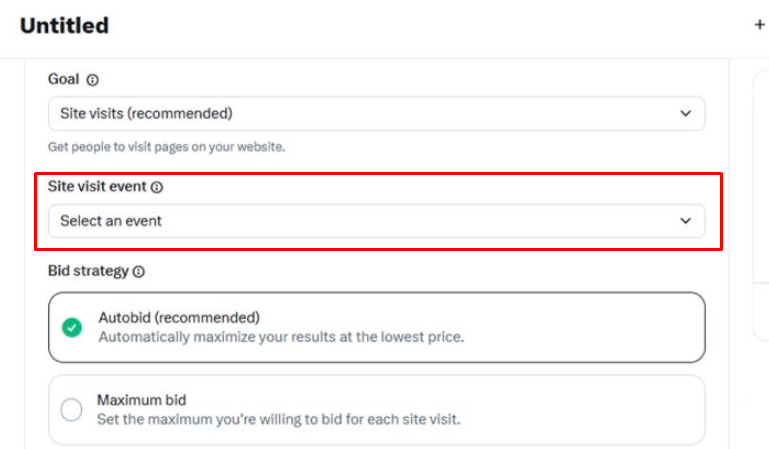The image size is (769, 449).
Task: Click the Autobid description about lowest price
Action: point(281,337)
